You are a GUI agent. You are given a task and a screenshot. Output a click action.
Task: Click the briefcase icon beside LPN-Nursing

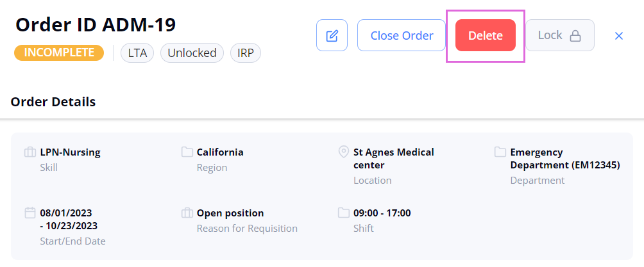[x=30, y=152]
